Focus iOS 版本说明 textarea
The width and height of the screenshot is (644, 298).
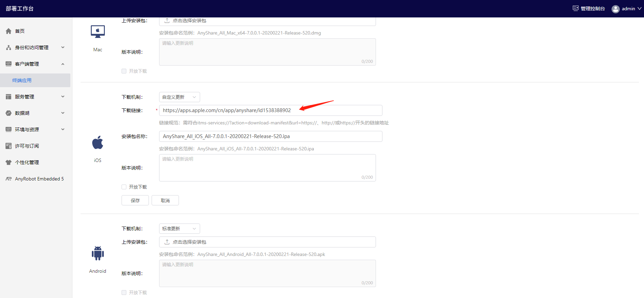click(267, 168)
